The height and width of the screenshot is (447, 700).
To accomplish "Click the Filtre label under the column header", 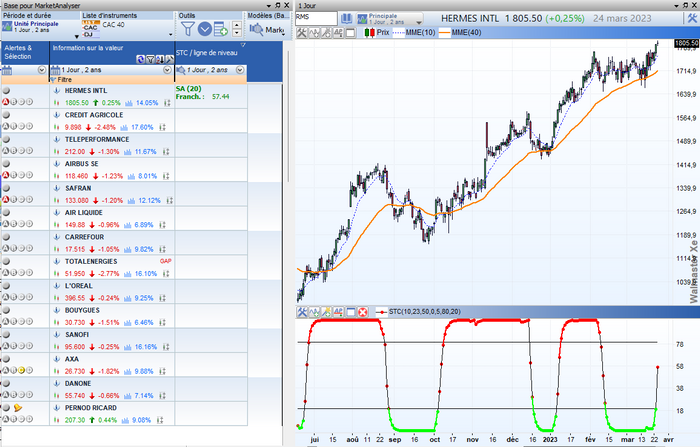I will [x=60, y=79].
